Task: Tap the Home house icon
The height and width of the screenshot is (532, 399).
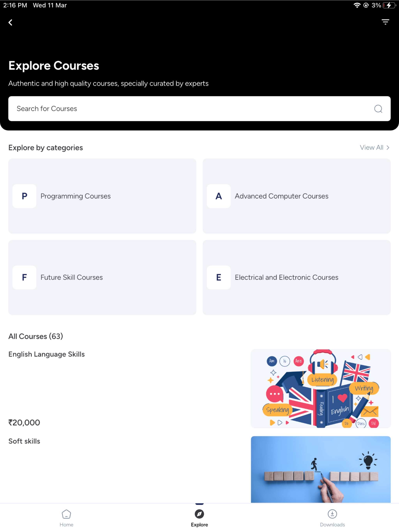Action: coord(66,514)
